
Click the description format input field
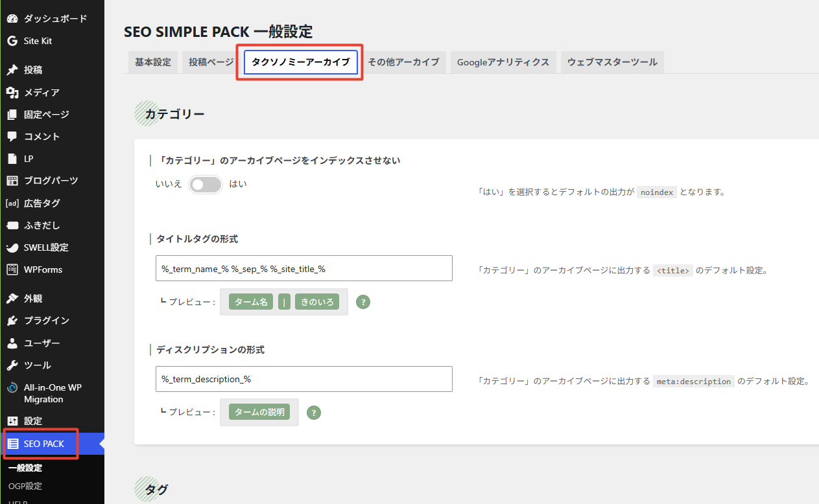[x=304, y=379]
